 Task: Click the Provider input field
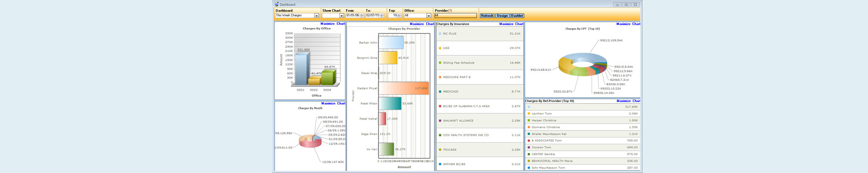coord(455,16)
